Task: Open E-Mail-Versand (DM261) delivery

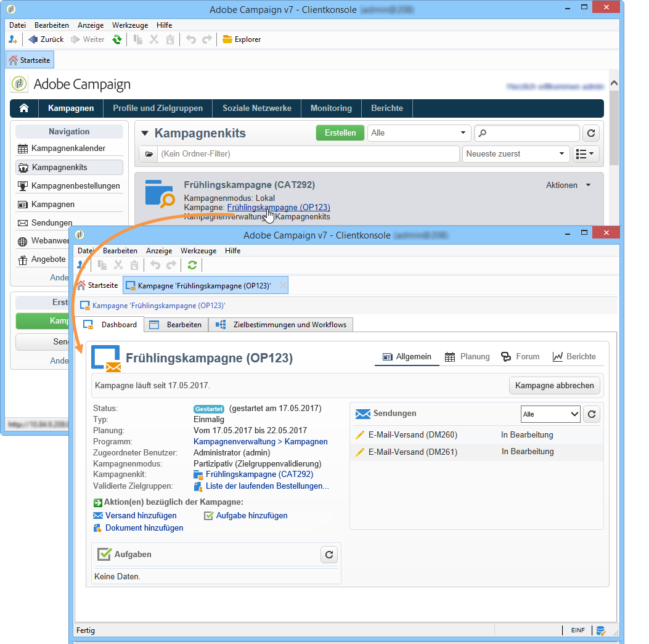Action: (413, 452)
